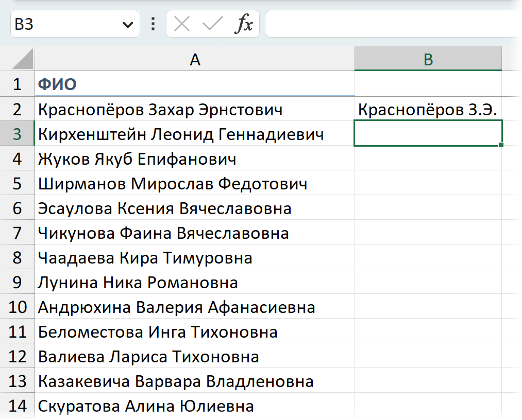Image resolution: width=522 pixels, height=420 pixels.
Task: Click into the formula bar input
Action: (393, 24)
